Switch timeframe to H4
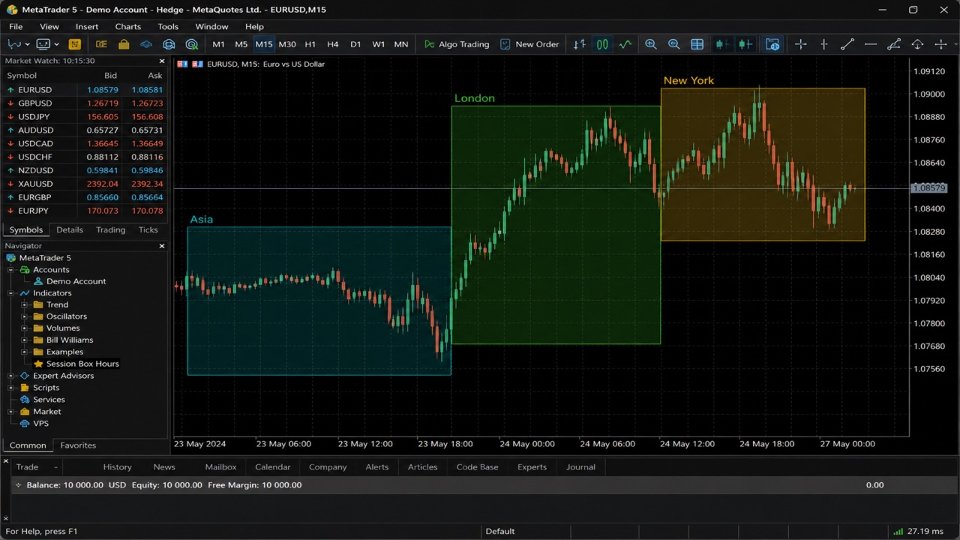960x540 pixels. pos(333,44)
